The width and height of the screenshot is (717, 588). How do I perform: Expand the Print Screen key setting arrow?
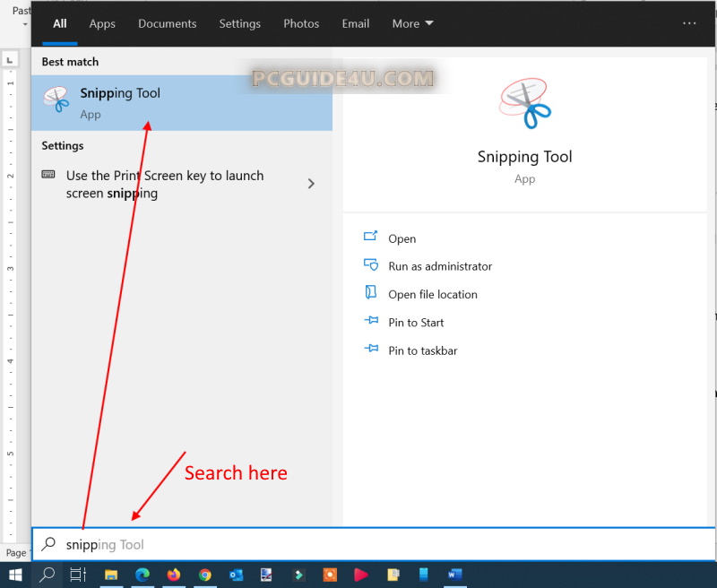[311, 184]
